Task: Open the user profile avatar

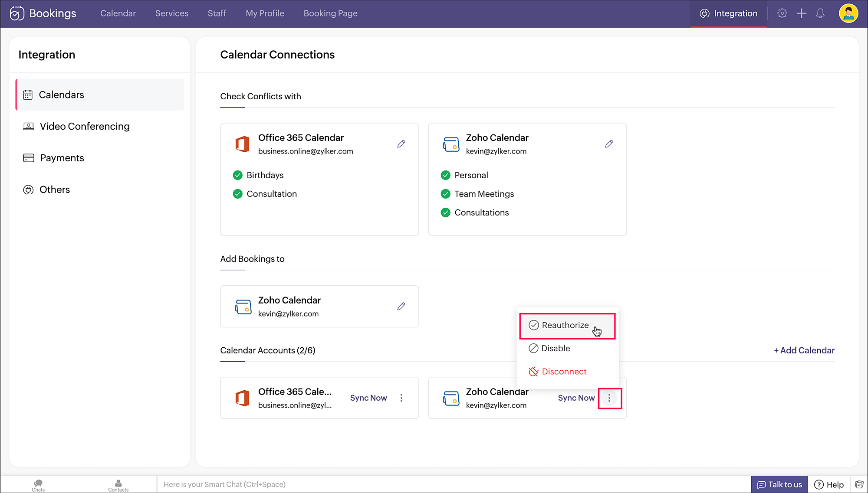Action: [848, 13]
